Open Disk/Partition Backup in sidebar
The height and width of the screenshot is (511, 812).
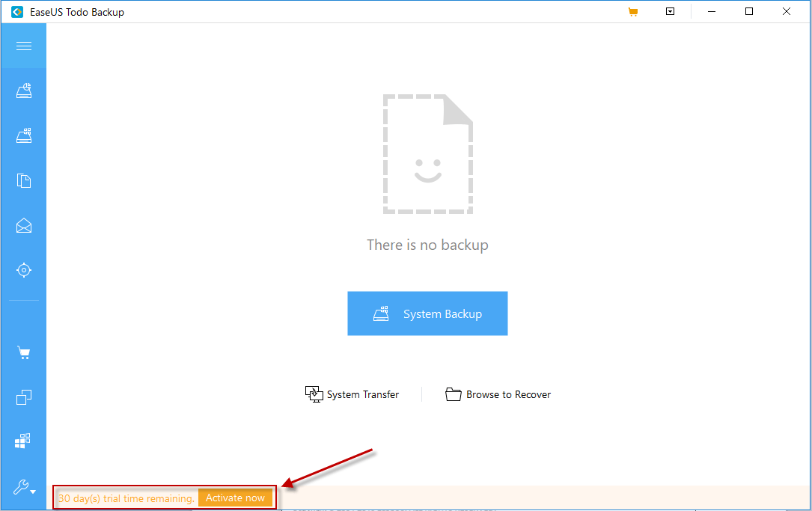(24, 91)
